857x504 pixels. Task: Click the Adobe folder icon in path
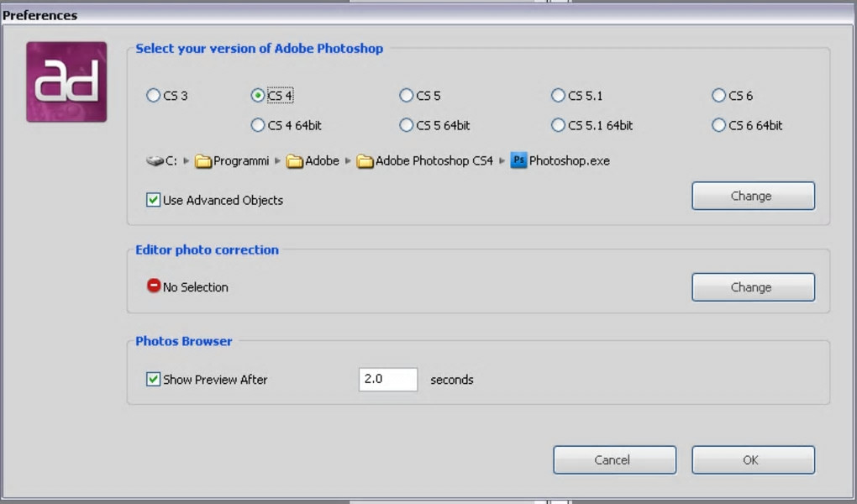[294, 160]
